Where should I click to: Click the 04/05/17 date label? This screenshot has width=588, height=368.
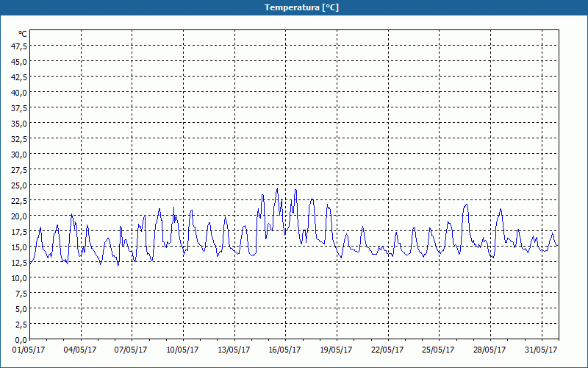pos(80,350)
